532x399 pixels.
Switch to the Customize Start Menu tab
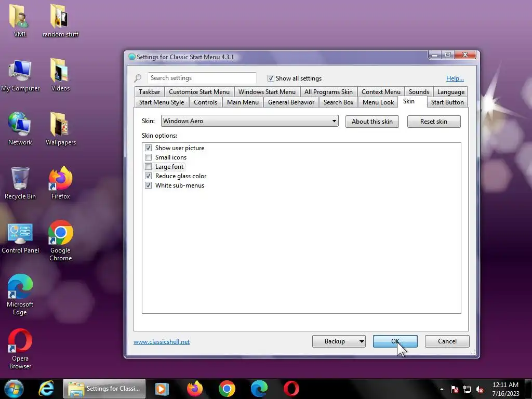coord(199,92)
